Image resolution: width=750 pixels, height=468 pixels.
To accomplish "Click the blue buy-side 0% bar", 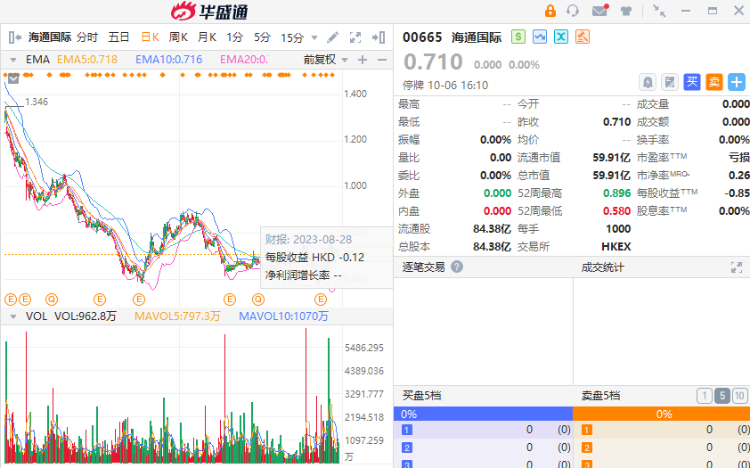I will 483,414.
